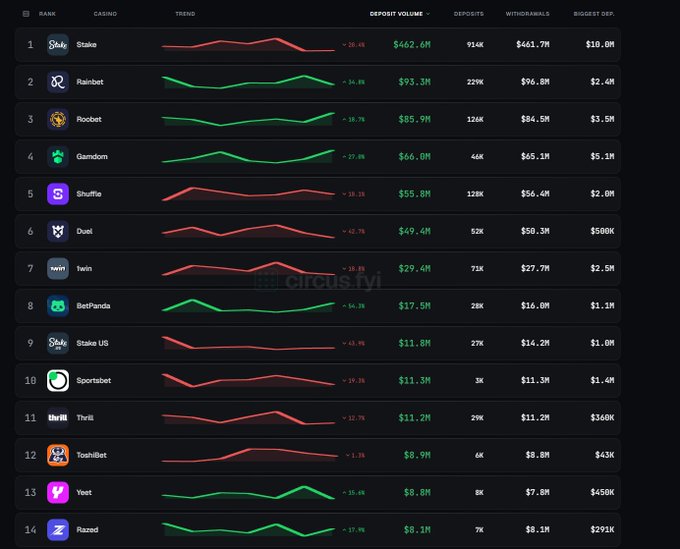Click the Trend column header
The width and height of the screenshot is (680, 549).
185,14
